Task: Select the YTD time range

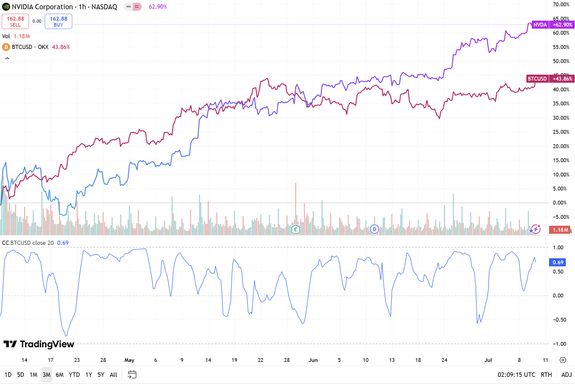Action: (x=74, y=374)
